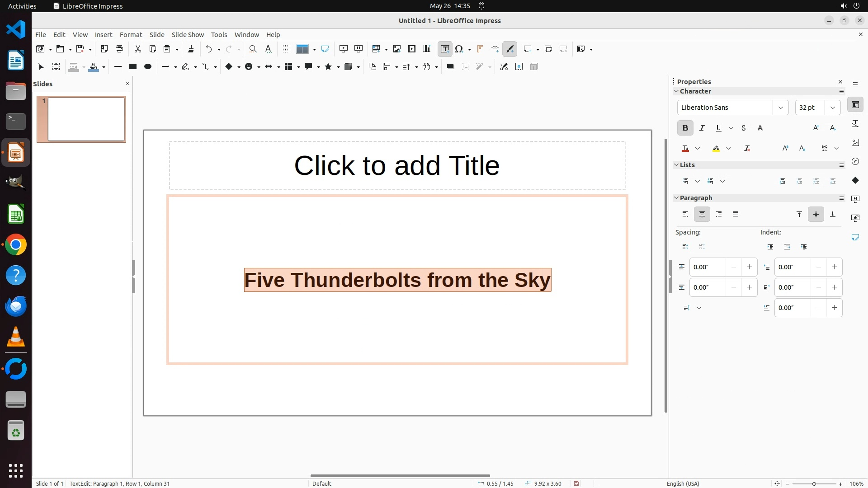Adjust the zoom slider in the status bar
Image resolution: width=868 pixels, height=488 pixels.
(814, 484)
